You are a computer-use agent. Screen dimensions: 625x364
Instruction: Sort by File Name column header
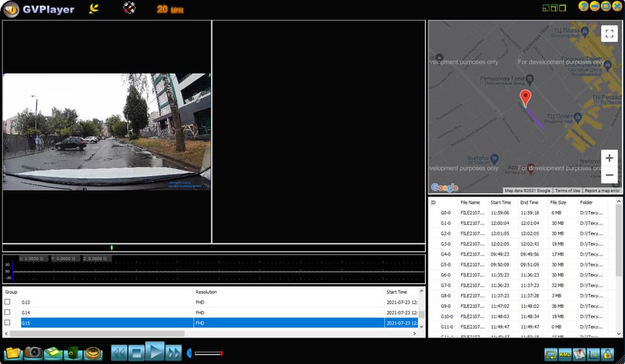tap(470, 203)
